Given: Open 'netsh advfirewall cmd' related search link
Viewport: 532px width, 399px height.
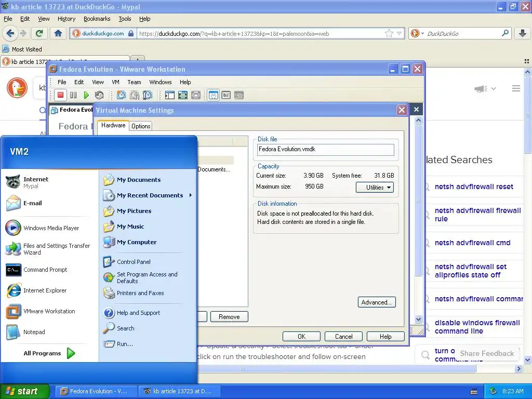Looking at the screenshot, I should tap(472, 243).
